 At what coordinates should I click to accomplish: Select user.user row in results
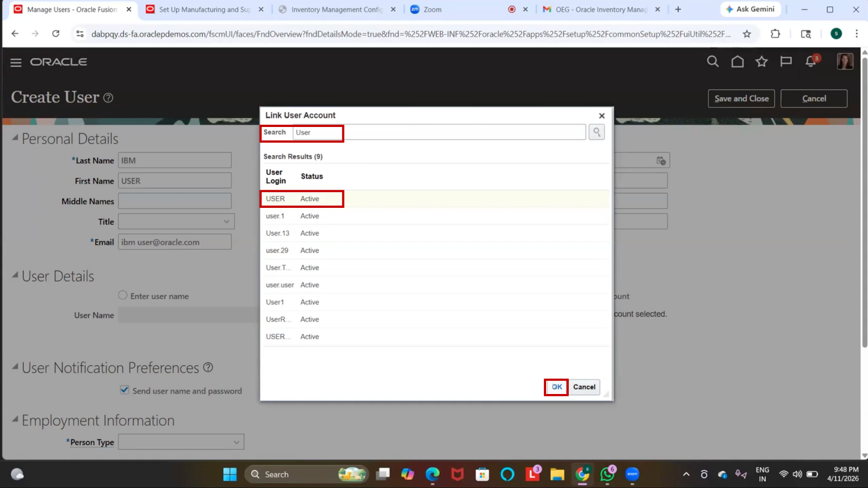click(436, 285)
